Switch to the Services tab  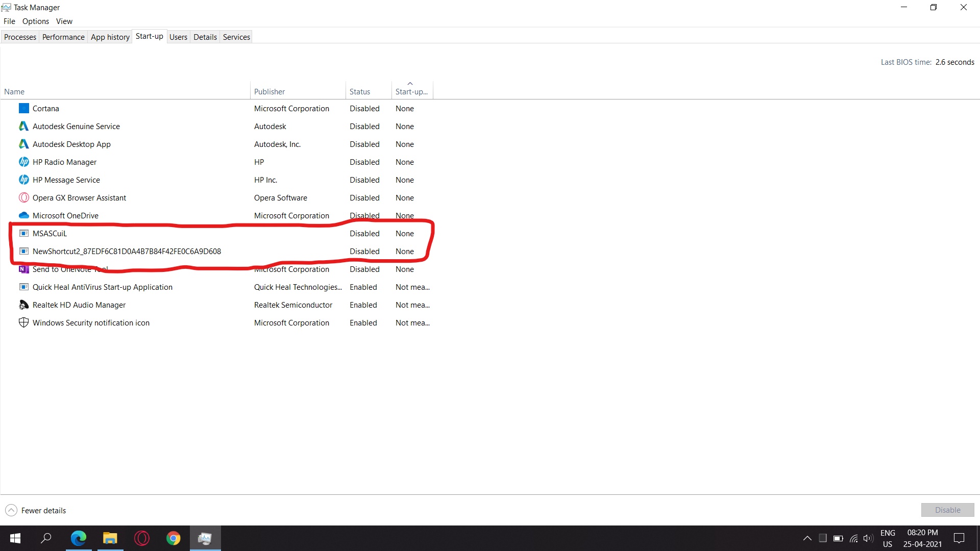point(236,37)
